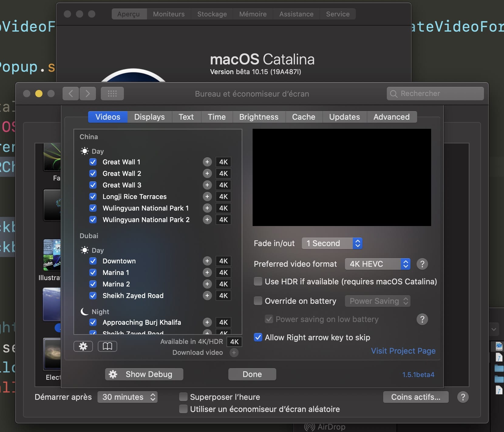Viewport: 504px width, 432px height.
Task: Open Service tab in About This Mac window
Action: 338,14
